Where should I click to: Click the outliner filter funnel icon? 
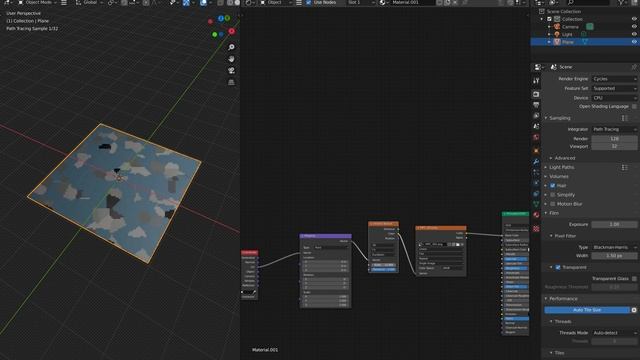[621, 2]
